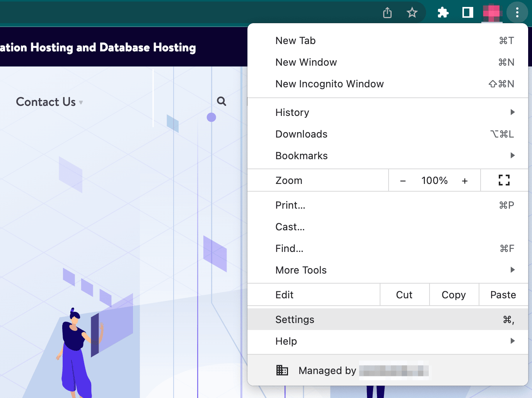Viewport: 532px width, 398px height.
Task: Open the Contact Us dropdown
Action: click(x=49, y=102)
